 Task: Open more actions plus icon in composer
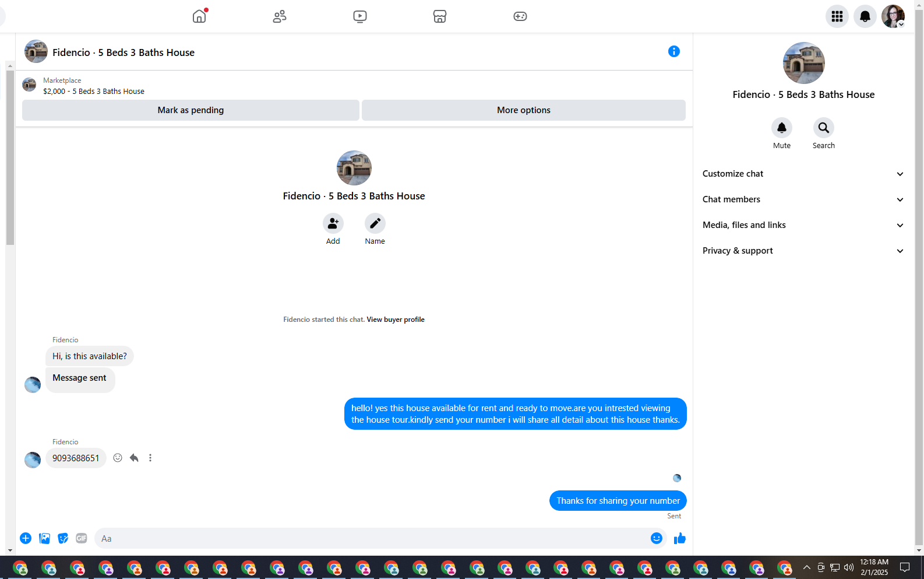click(26, 538)
